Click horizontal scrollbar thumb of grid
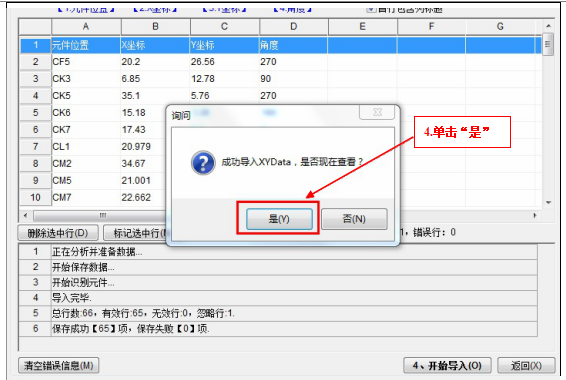Screen dimensions: 566x380 tap(100, 216)
